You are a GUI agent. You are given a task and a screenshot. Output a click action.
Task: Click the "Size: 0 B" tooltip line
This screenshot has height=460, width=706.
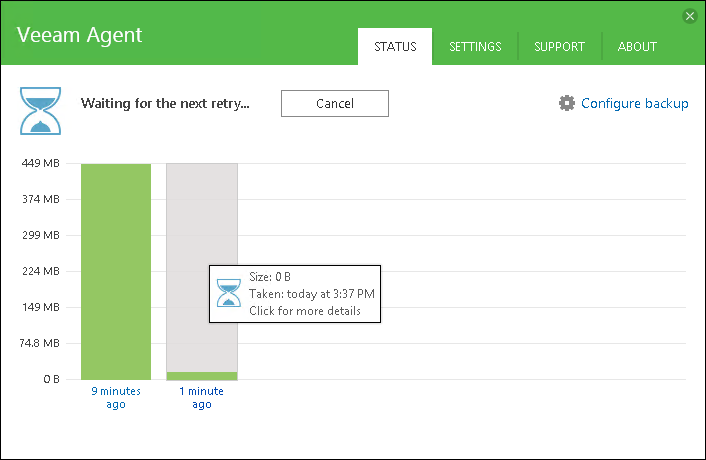[270, 277]
